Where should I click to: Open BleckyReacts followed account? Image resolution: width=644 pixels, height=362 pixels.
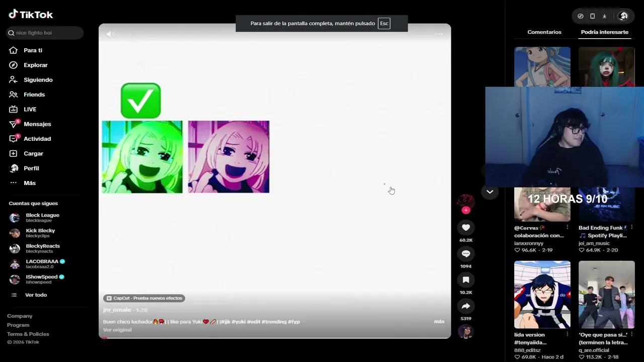(x=43, y=248)
